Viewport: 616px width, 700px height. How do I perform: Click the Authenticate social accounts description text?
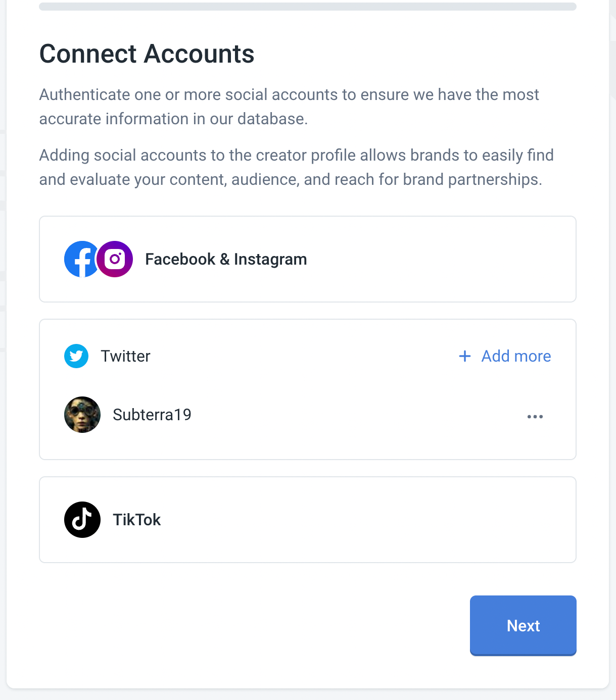pyautogui.click(x=289, y=107)
